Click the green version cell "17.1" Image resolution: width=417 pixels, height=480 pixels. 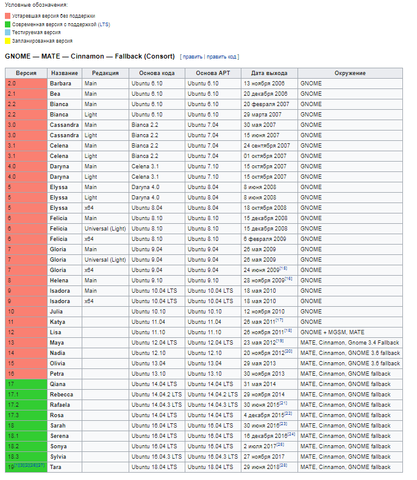pyautogui.click(x=26, y=394)
